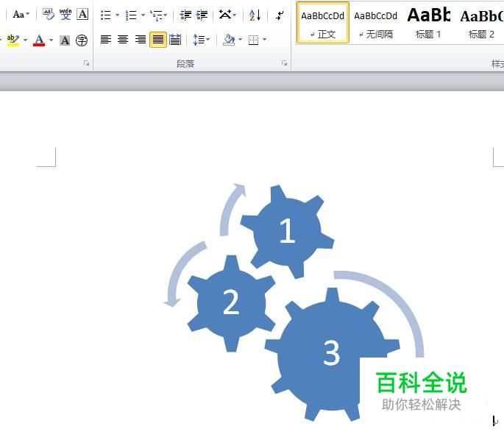
Task: Open the Font dialog launcher
Action: pos(87,63)
